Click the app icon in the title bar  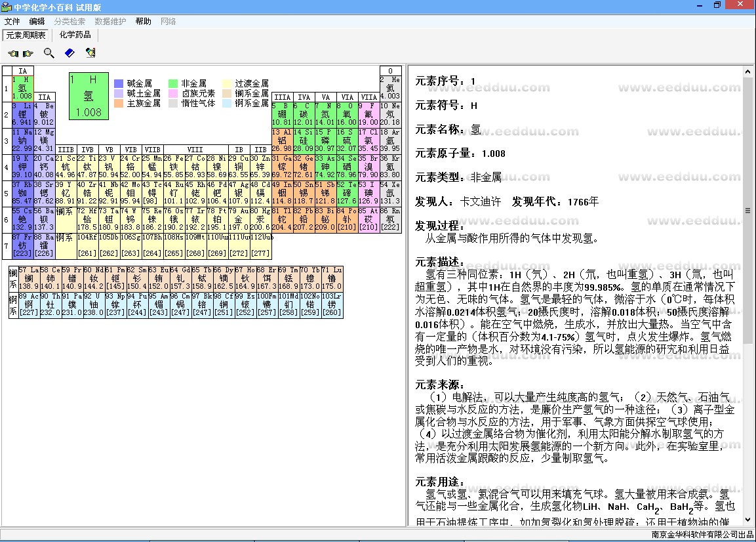[x=7, y=7]
